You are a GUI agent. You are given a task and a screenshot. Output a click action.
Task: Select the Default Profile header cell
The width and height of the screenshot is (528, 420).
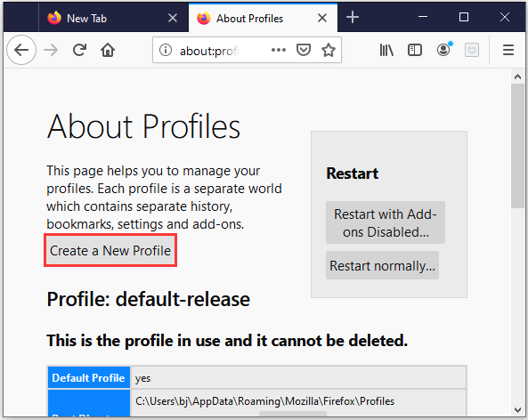(x=89, y=377)
